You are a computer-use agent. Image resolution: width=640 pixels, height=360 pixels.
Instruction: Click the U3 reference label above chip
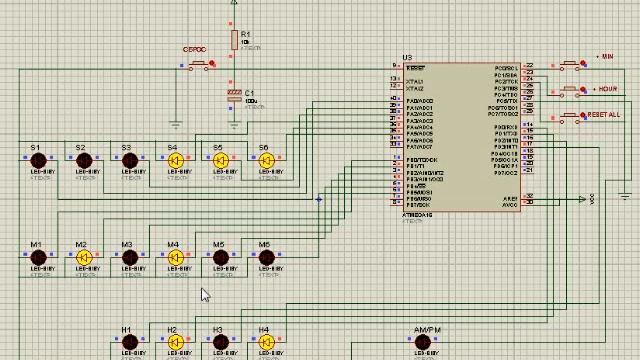(x=407, y=58)
